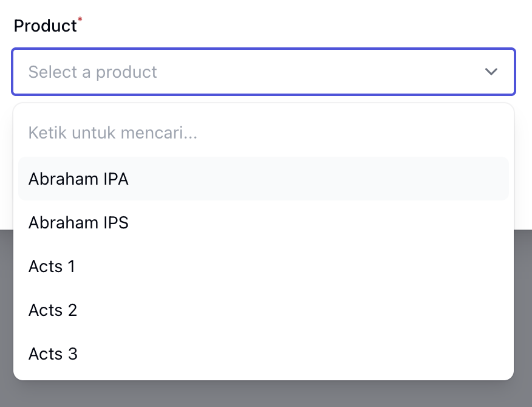Click the highlighted Abraham IPA row
Image resolution: width=532 pixels, height=407 pixels.
point(263,179)
